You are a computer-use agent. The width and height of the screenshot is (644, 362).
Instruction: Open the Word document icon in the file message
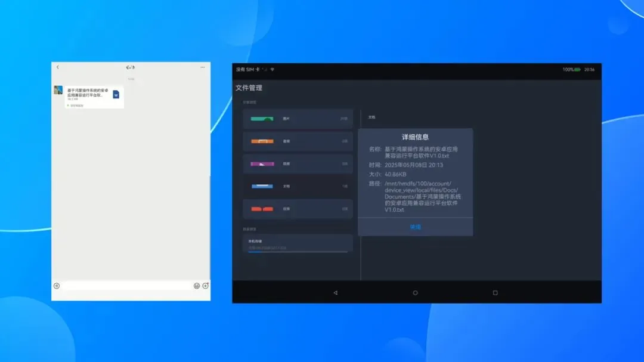[x=116, y=94]
